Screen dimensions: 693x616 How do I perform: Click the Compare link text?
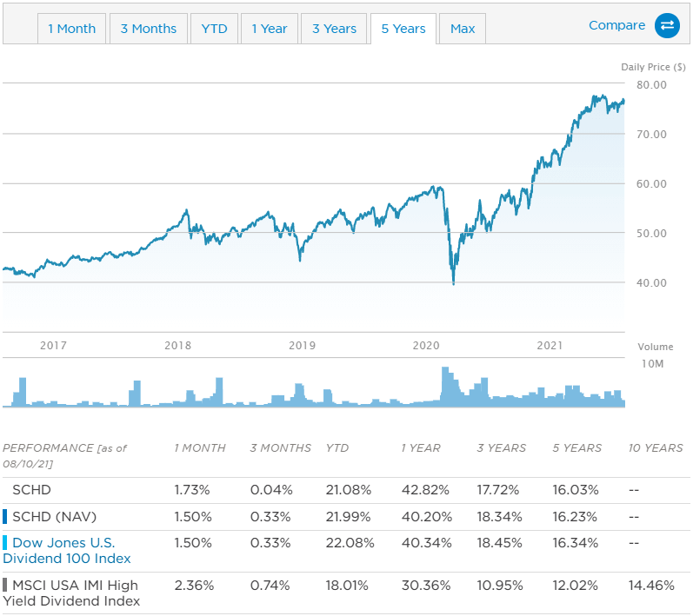pos(617,25)
